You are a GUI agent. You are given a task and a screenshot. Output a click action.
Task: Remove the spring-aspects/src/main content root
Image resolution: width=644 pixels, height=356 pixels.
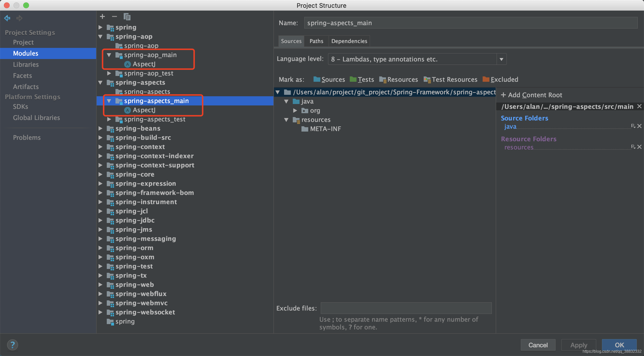[639, 106]
